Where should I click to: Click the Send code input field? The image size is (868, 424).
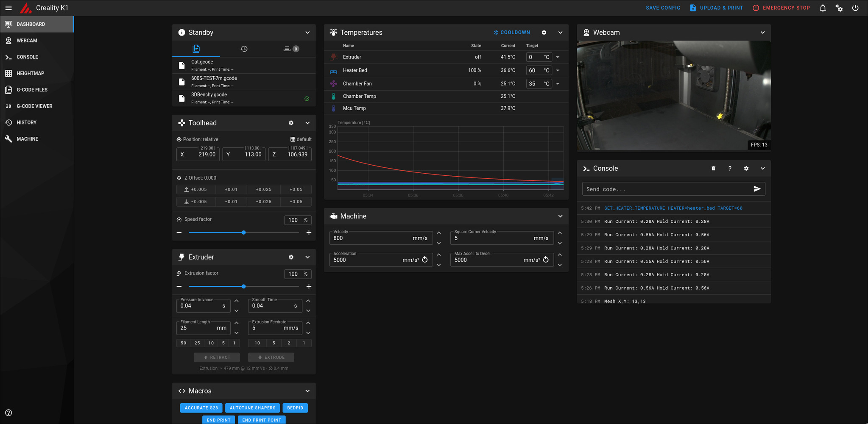[x=666, y=189]
